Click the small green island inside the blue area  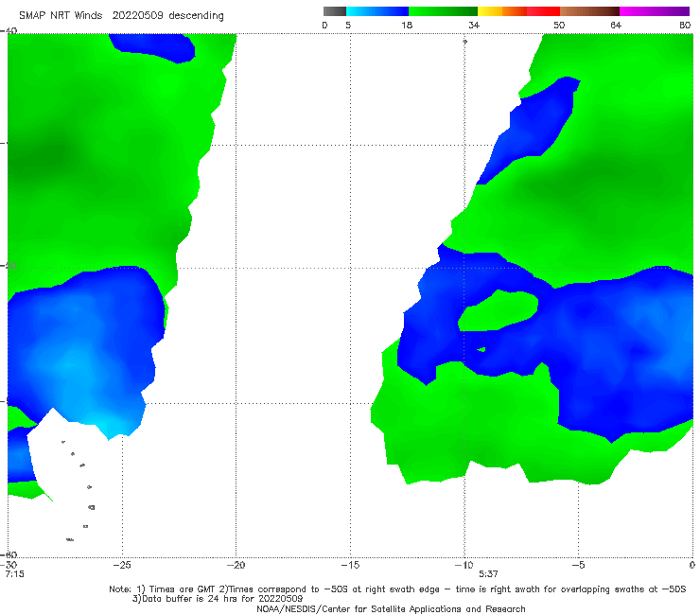[x=481, y=349]
